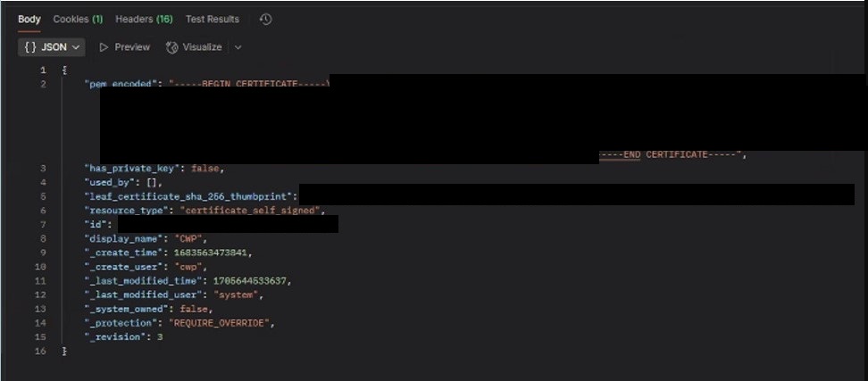This screenshot has height=381, width=868.
Task: Click the "pem_encoded" key text
Action: pyautogui.click(x=121, y=84)
